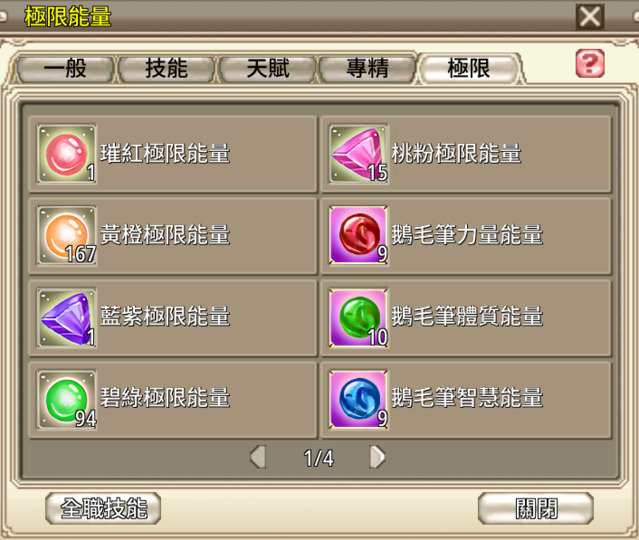Image resolution: width=639 pixels, height=540 pixels.
Task: Open the 技能 tab
Action: coord(166,68)
